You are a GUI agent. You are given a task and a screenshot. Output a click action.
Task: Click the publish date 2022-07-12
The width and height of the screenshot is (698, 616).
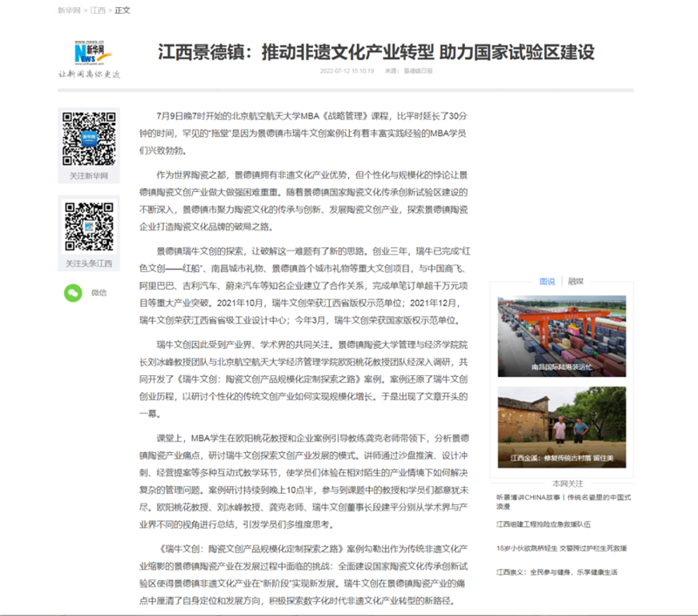click(346, 72)
